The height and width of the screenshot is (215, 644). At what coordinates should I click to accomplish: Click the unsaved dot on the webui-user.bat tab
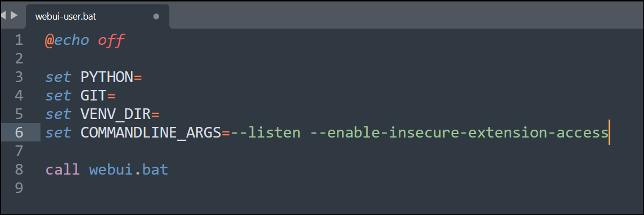[156, 16]
